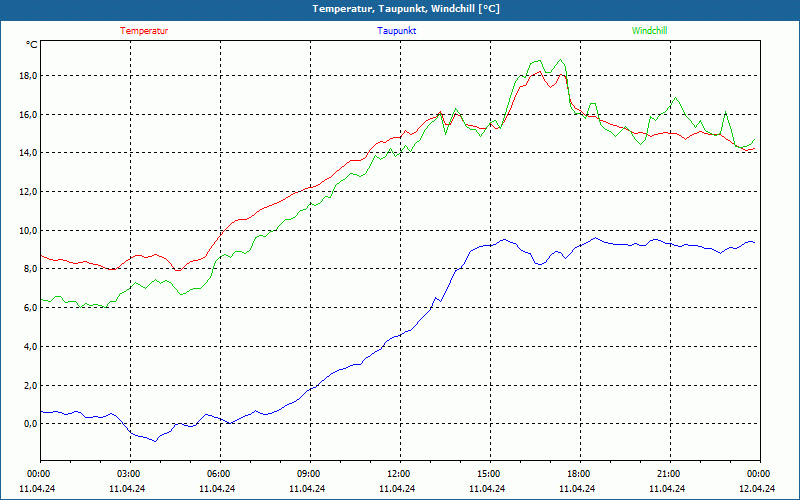
Task: Click the 21:00 time axis label
Action: [668, 474]
